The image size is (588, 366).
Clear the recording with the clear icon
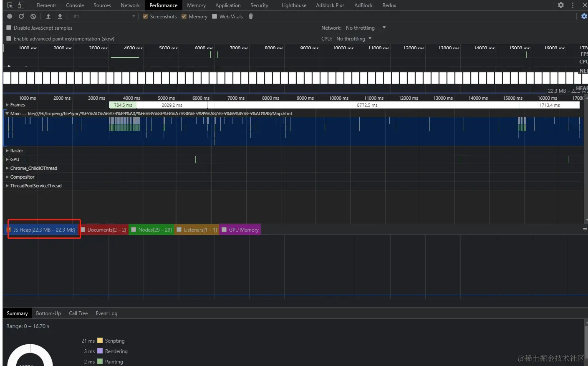(x=33, y=16)
